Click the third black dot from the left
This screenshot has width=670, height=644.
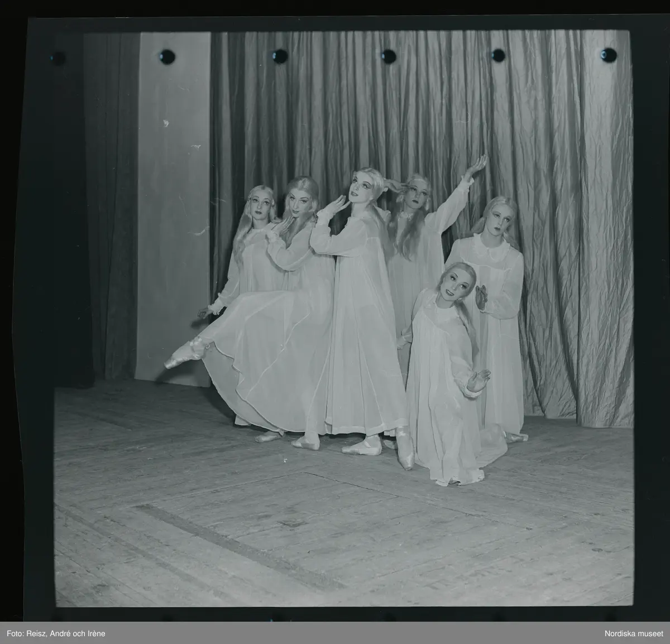pyautogui.click(x=280, y=56)
